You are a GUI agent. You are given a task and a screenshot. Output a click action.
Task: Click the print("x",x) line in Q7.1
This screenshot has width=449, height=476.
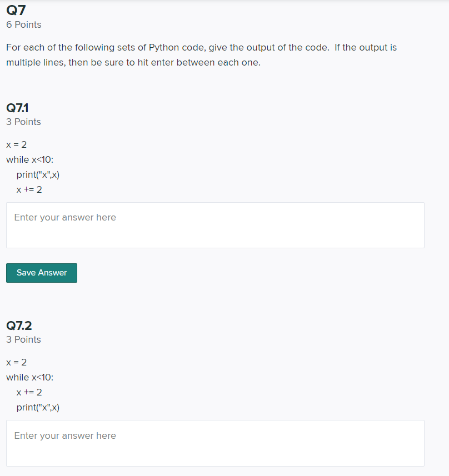click(x=37, y=174)
